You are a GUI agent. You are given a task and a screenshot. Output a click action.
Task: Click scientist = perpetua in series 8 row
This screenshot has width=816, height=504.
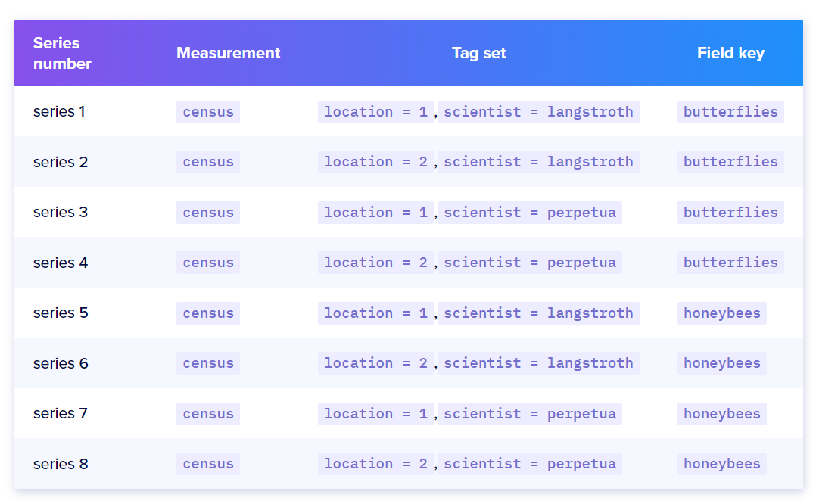click(529, 464)
